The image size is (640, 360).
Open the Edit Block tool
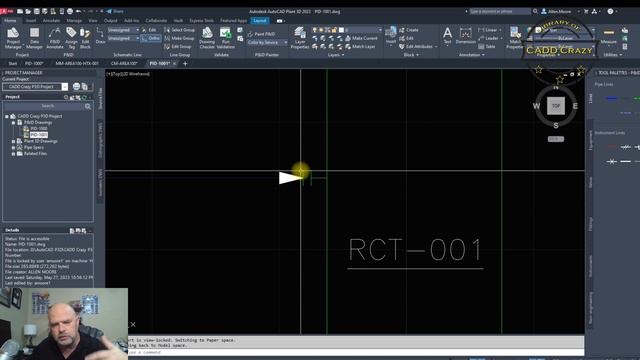(x=85, y=38)
